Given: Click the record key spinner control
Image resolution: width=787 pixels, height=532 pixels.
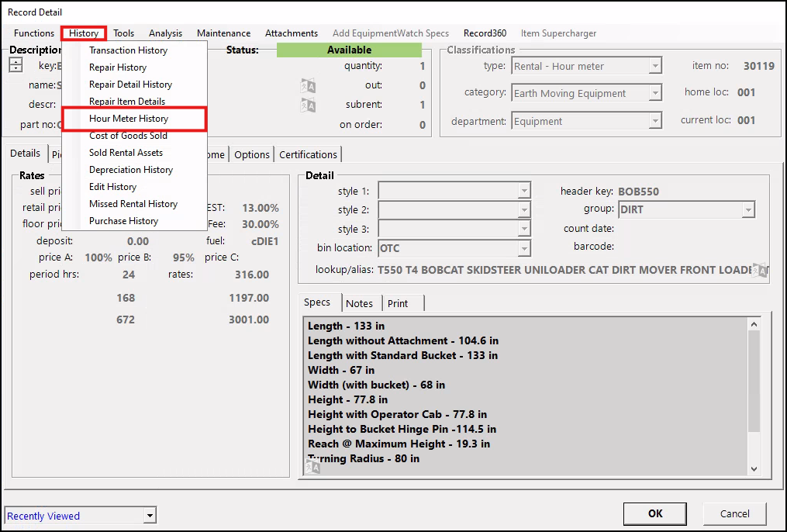Looking at the screenshot, I should pos(16,66).
